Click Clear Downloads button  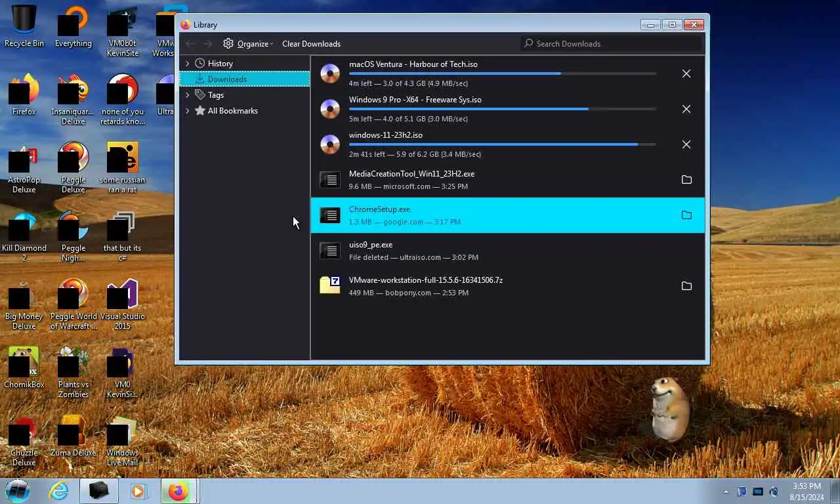click(311, 43)
